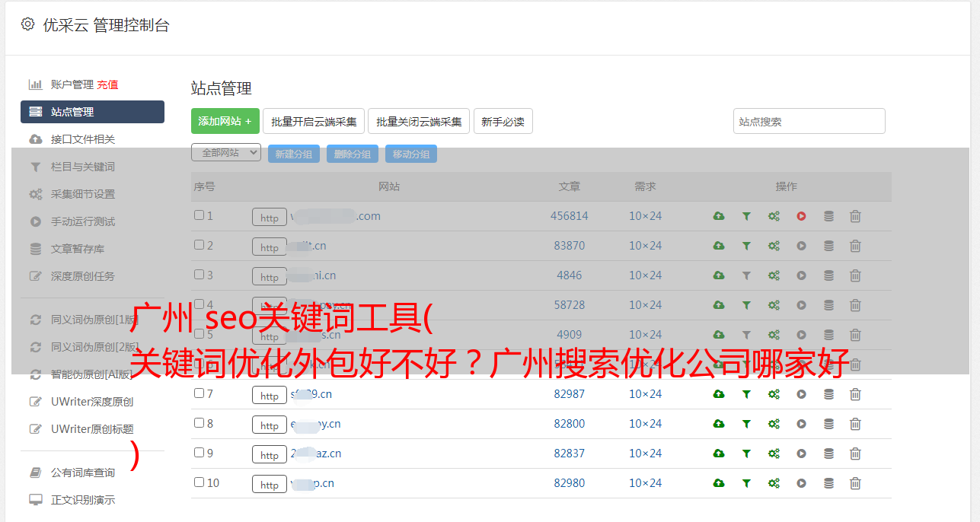This screenshot has width=980, height=522.
Task: Click cloud upload icon in row 2 (83870 articles)
Action: point(718,246)
